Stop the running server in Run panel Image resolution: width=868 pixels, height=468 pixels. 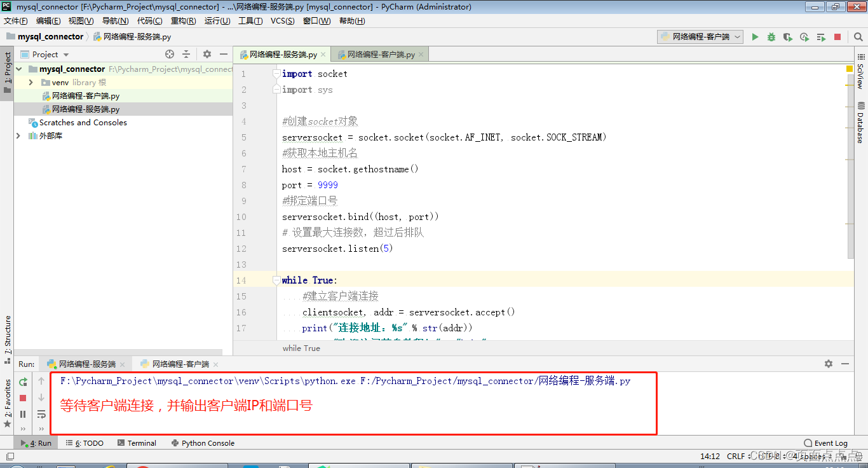click(23, 398)
